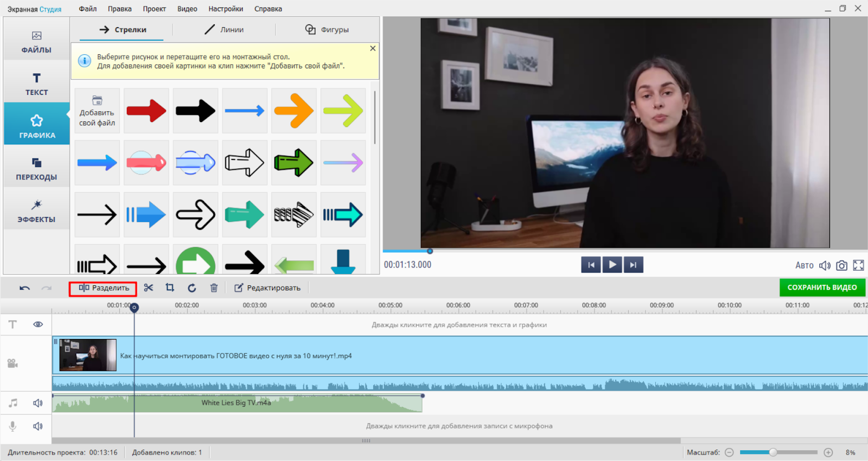Delete clip with trash icon
Screen dimensions: 868x461
[214, 288]
